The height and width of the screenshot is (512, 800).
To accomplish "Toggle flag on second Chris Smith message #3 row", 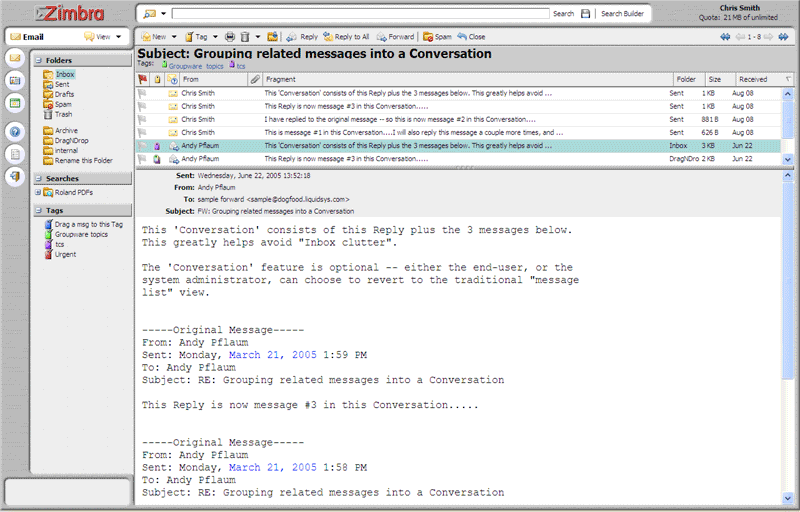I will tap(142, 107).
